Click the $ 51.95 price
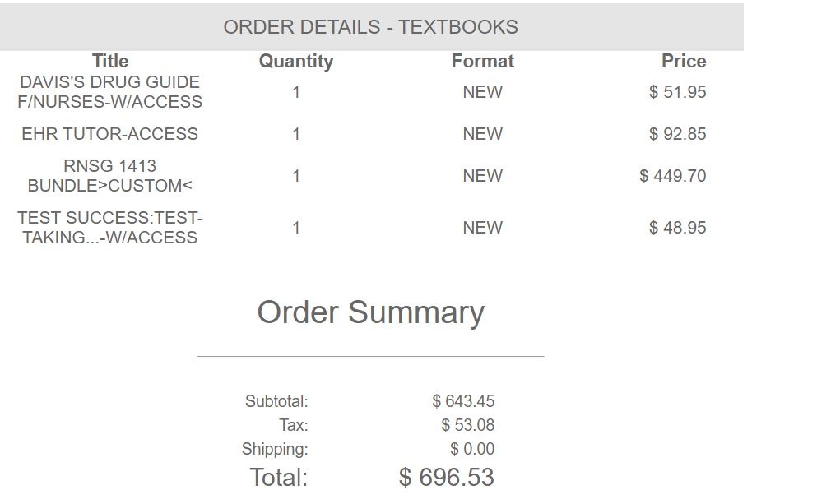The image size is (817, 504). tap(677, 92)
